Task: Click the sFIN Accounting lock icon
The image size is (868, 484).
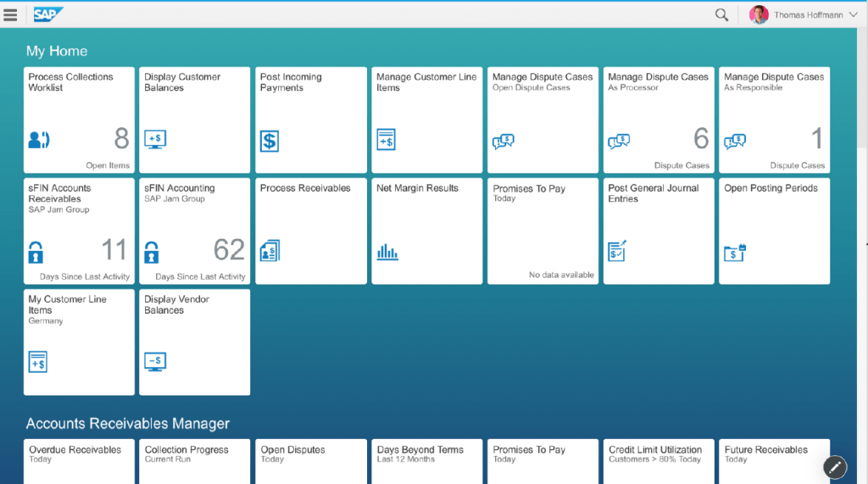Action: point(151,252)
